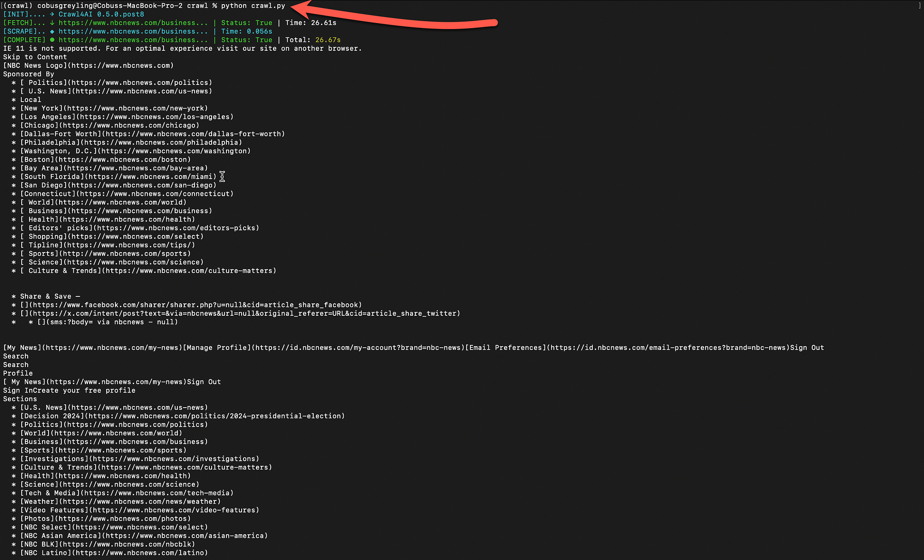924x560 pixels.
Task: Click the '[Health]' link under Sections
Action: pyautogui.click(x=105, y=476)
